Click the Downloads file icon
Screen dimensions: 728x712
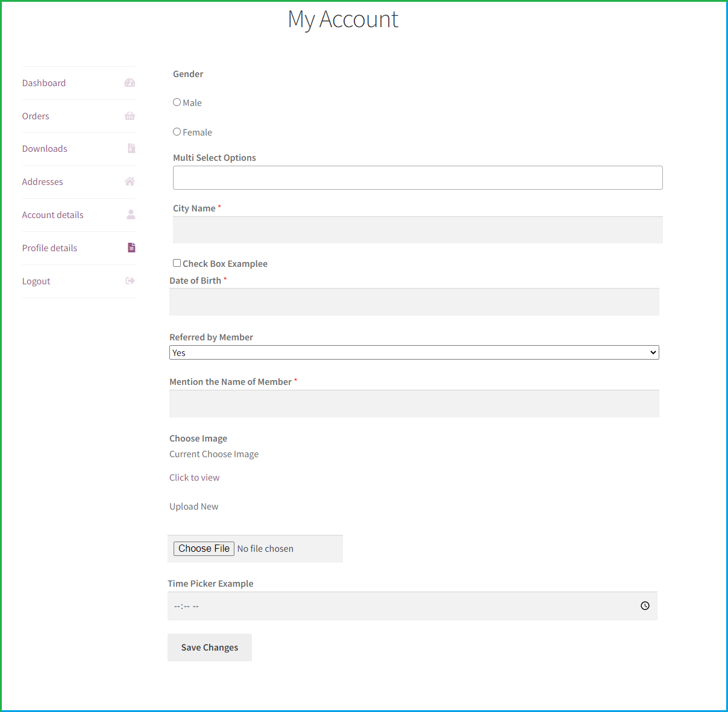131,149
